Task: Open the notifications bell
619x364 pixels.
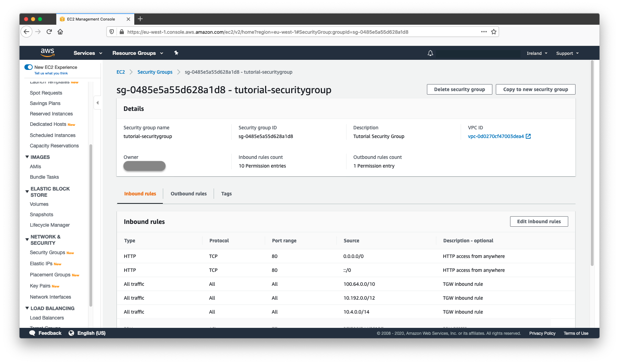Action: [430, 53]
